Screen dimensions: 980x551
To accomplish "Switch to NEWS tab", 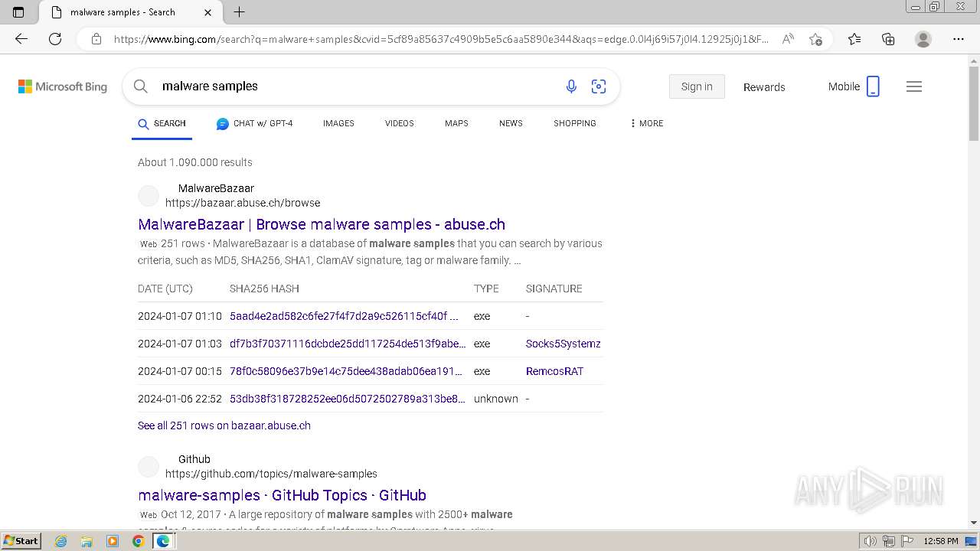I will point(511,123).
